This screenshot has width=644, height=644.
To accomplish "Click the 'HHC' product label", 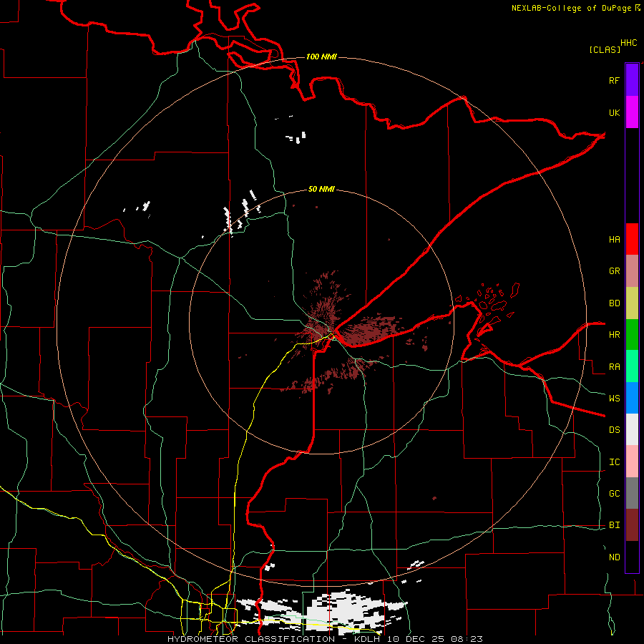I will click(x=629, y=43).
